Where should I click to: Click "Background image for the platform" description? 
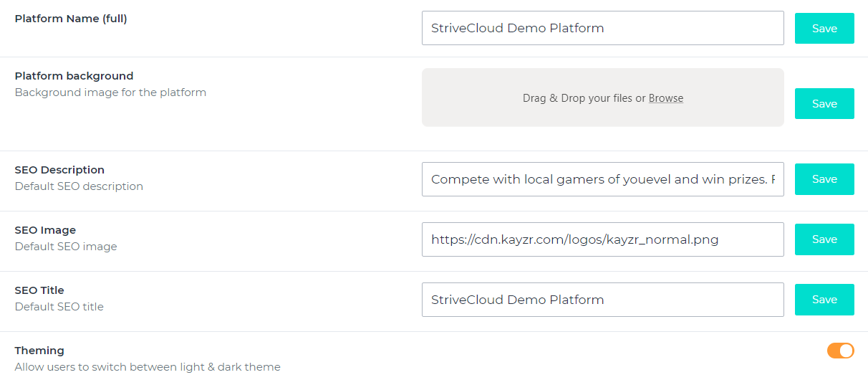(x=110, y=92)
